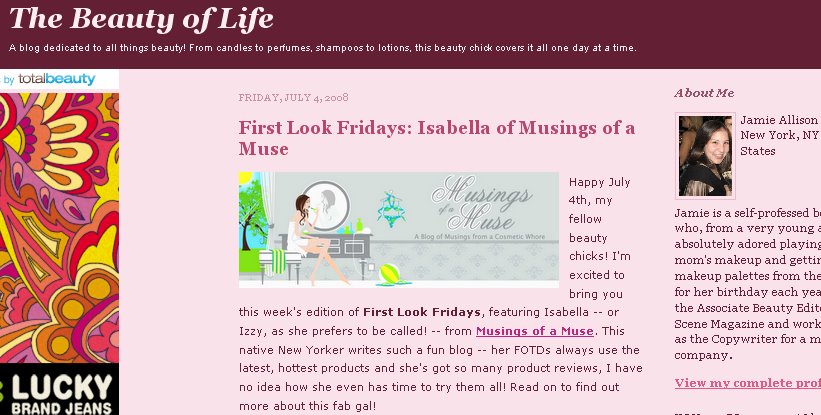Click the totalbeauty logo
The height and width of the screenshot is (415, 821).
tap(58, 79)
